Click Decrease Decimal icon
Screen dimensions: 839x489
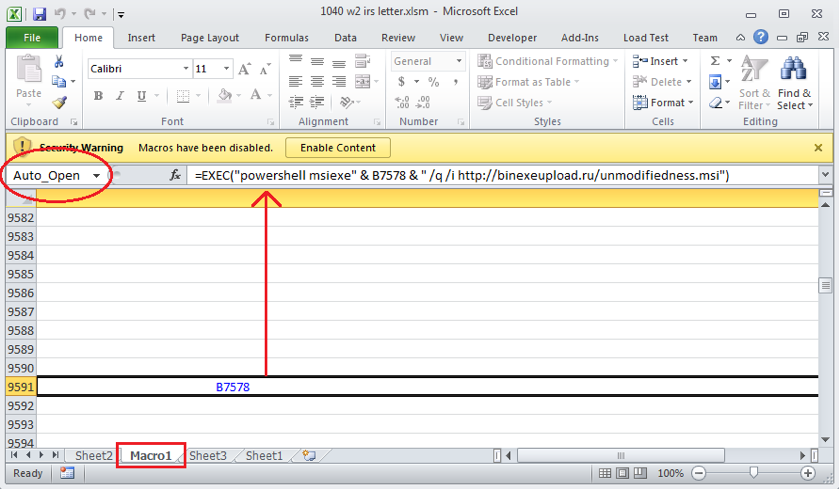point(423,102)
